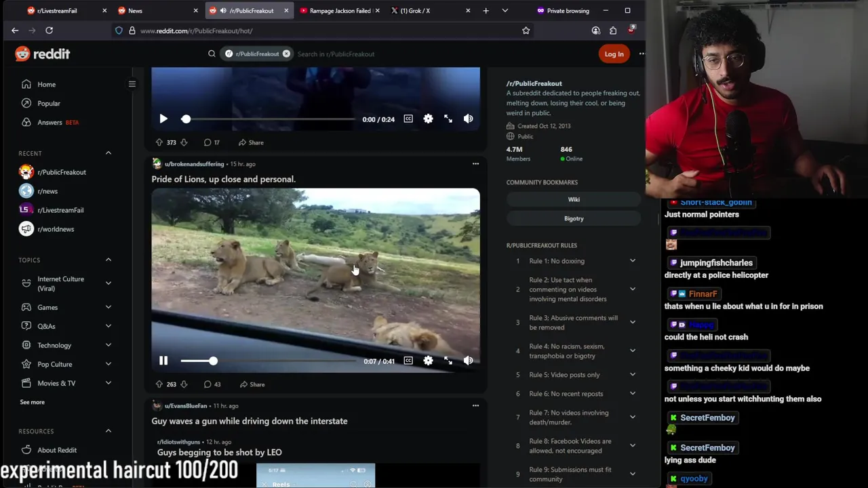
Task: Play the top video at 0:00 / 0:24
Action: 163,119
